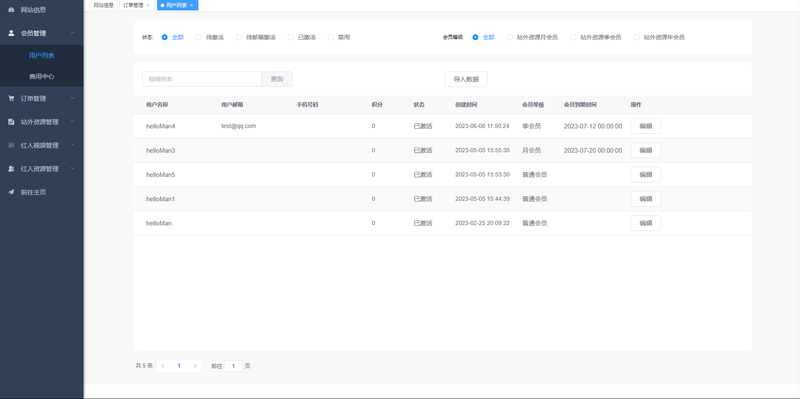The image size is (800, 399).
Task: Click email cell test@qq.com
Action: (238, 126)
